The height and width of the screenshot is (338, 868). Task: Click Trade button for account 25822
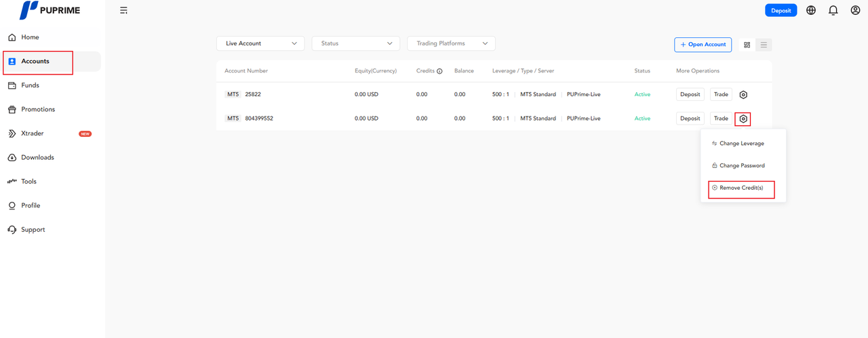(x=721, y=95)
